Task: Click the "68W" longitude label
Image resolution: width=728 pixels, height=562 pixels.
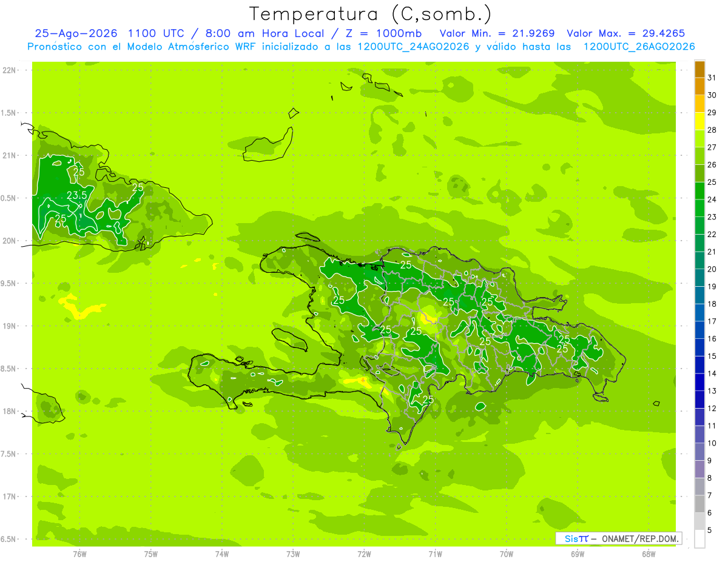Action: point(649,554)
